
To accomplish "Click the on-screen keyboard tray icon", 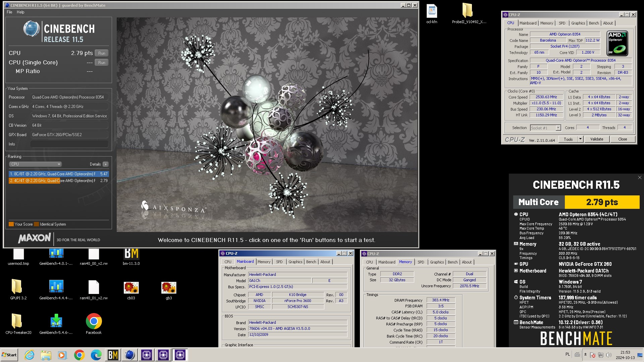I will pyautogui.click(x=577, y=355).
